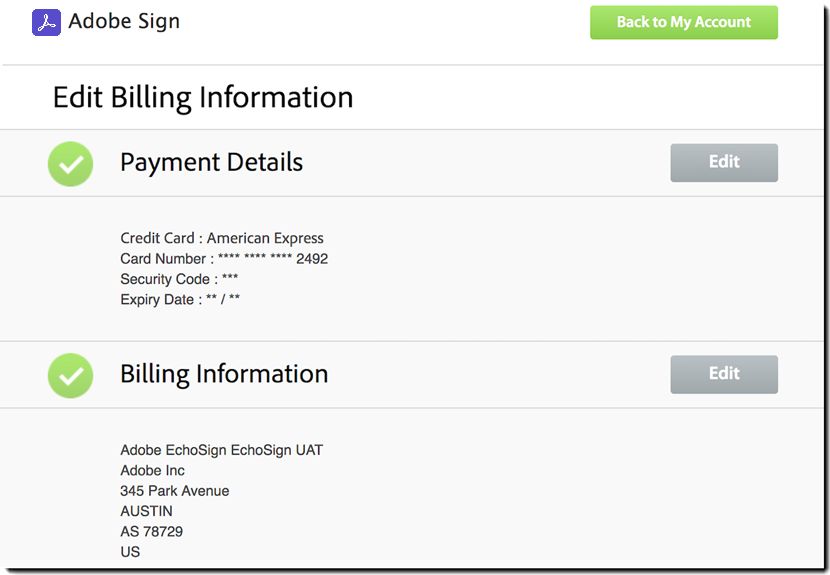Viewport: 830px width, 575px height.
Task: Click the 345 Park Avenue address line
Action: pyautogui.click(x=174, y=491)
